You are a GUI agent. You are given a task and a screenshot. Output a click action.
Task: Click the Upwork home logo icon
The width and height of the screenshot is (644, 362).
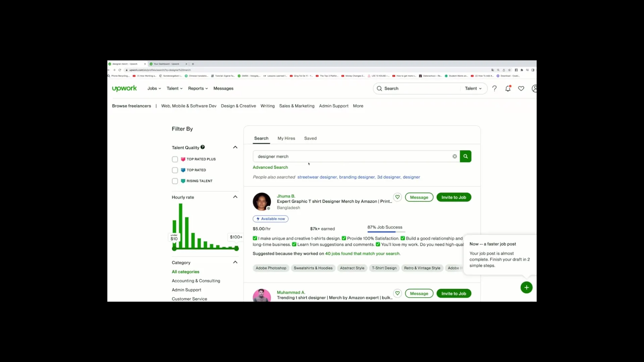point(124,88)
